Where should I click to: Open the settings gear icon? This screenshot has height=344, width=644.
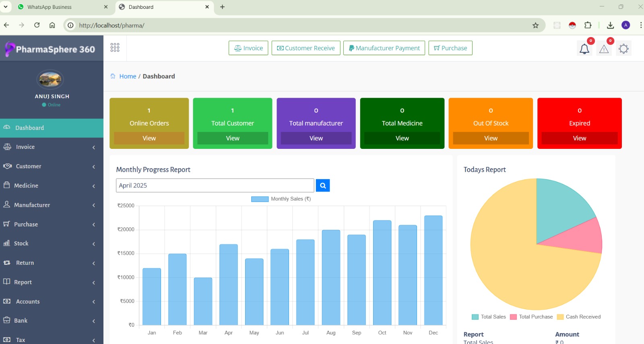623,49
